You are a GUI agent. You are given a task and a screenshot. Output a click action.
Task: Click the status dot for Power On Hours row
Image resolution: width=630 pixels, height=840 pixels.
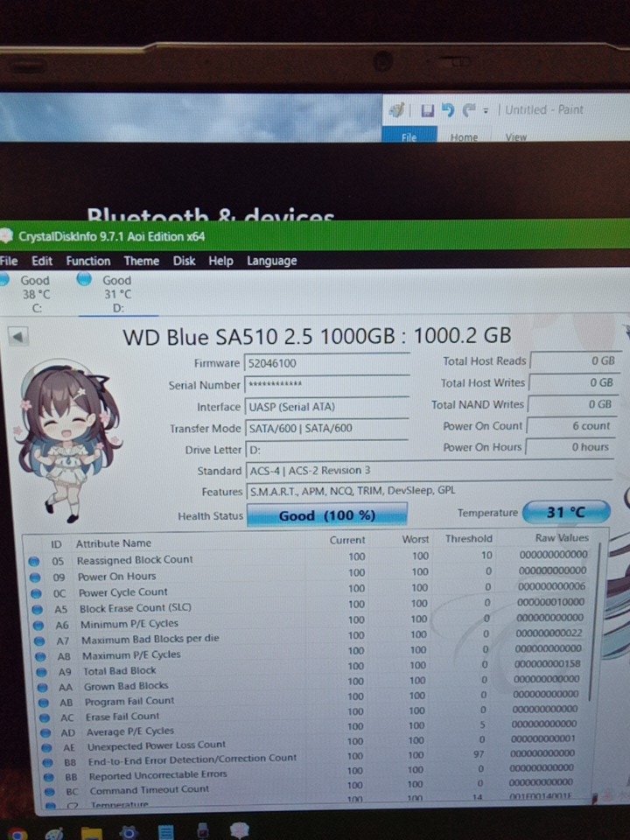click(35, 577)
